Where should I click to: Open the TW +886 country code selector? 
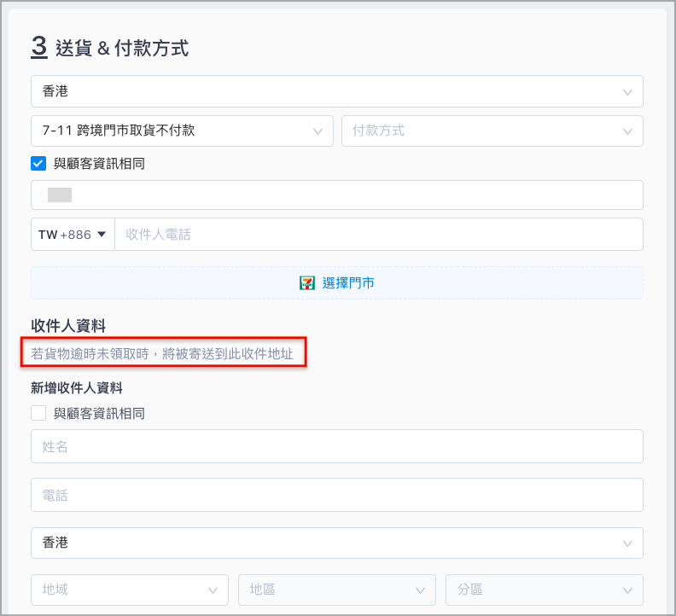click(x=73, y=234)
